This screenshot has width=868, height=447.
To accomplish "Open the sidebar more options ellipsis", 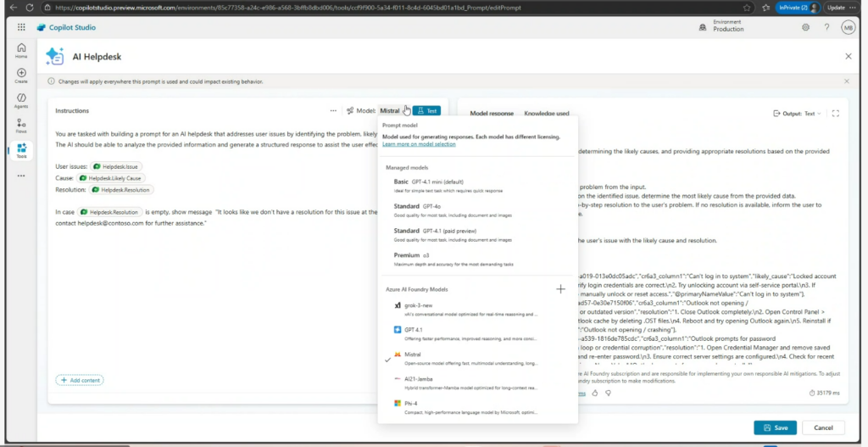I will [x=21, y=176].
